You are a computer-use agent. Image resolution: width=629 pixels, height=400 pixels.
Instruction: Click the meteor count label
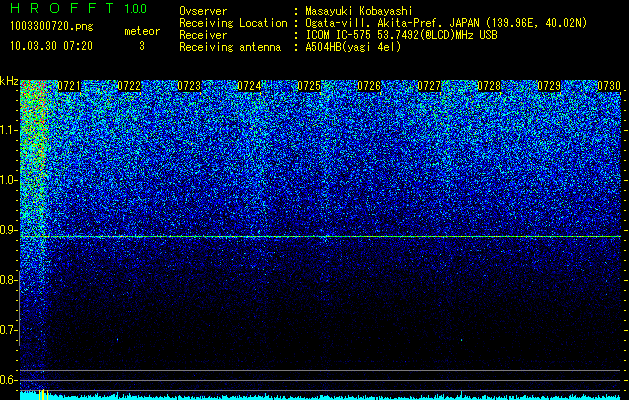142,31
